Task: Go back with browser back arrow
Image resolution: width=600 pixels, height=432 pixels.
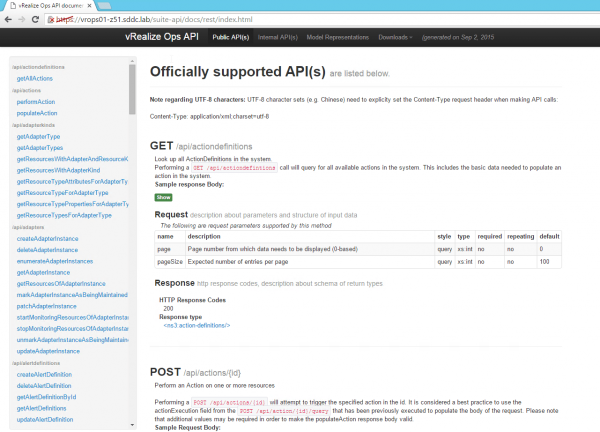Action: click(8, 19)
